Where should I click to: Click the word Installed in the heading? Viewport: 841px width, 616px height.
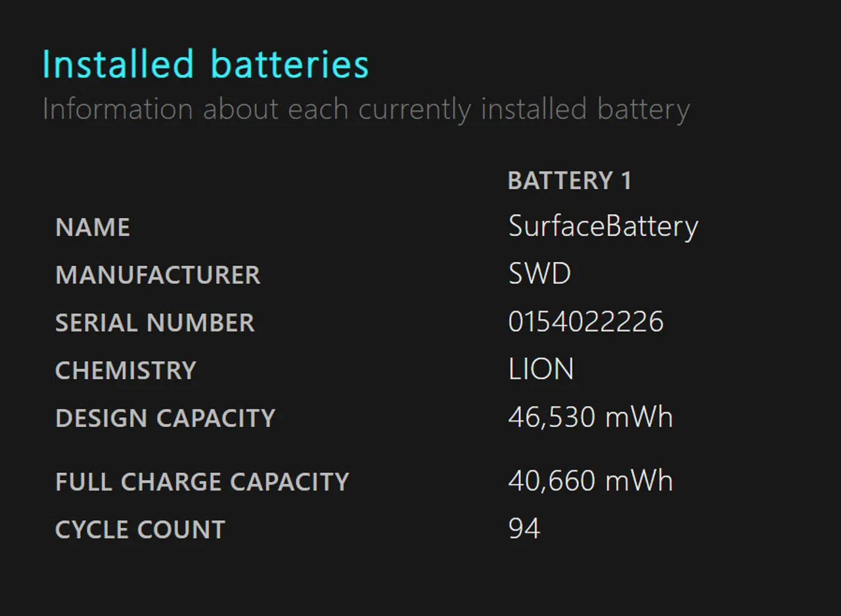tap(118, 65)
